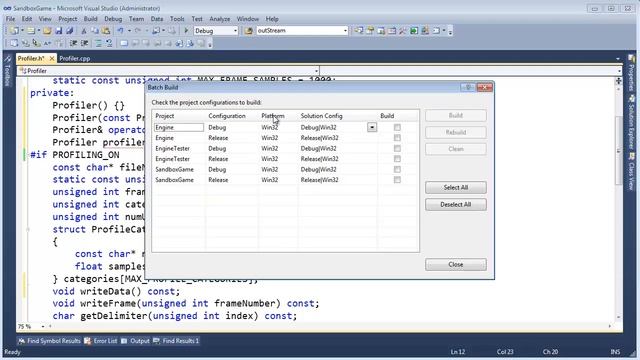
Task: Click the Engine project cell in the first row
Action: click(178, 127)
